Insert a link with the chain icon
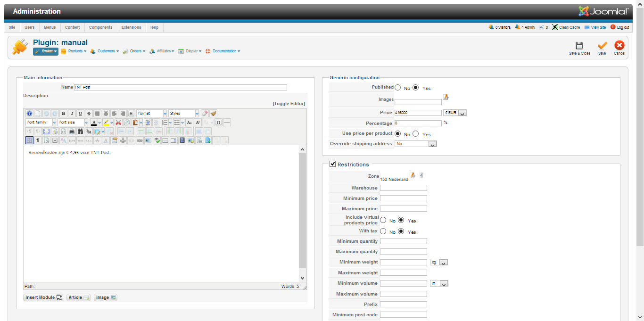644x321 pixels. (140, 140)
